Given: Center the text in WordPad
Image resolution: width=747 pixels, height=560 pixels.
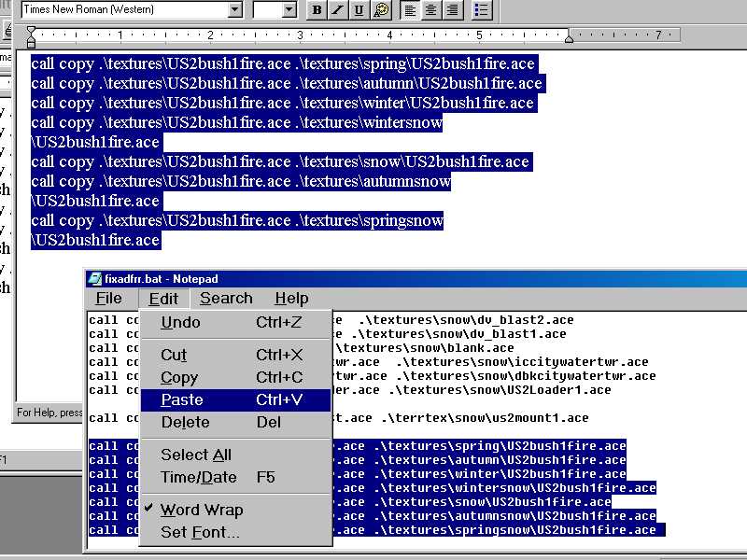Looking at the screenshot, I should [x=430, y=10].
